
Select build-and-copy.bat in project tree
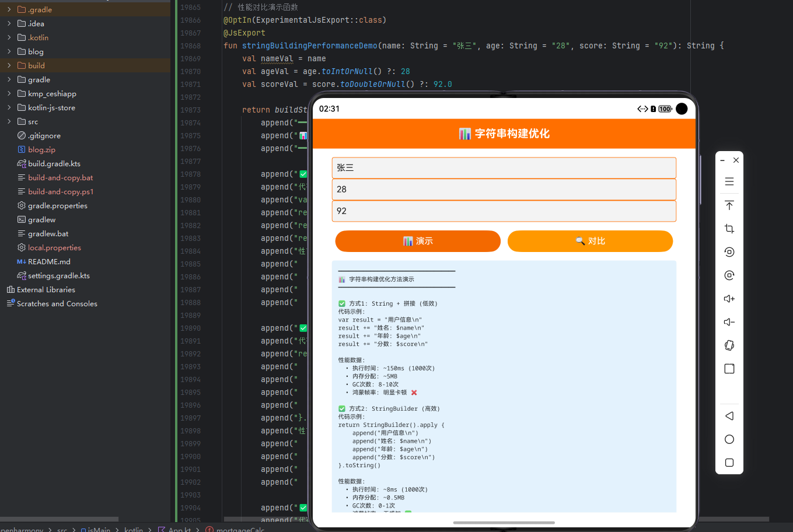[60, 177]
